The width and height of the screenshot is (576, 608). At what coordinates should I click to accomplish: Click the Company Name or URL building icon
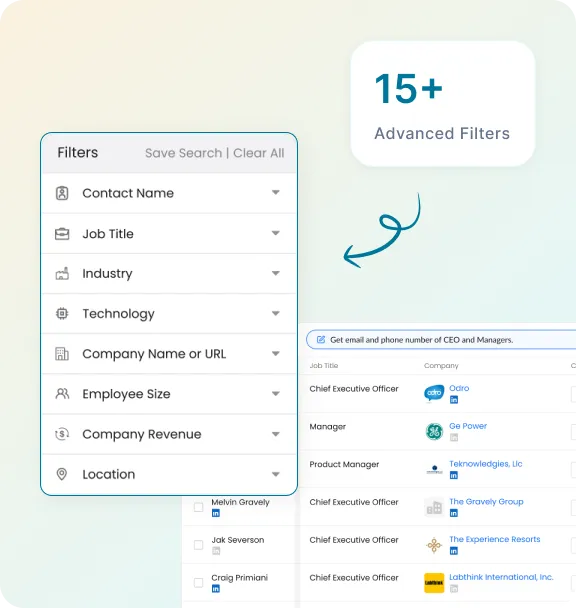pos(62,354)
